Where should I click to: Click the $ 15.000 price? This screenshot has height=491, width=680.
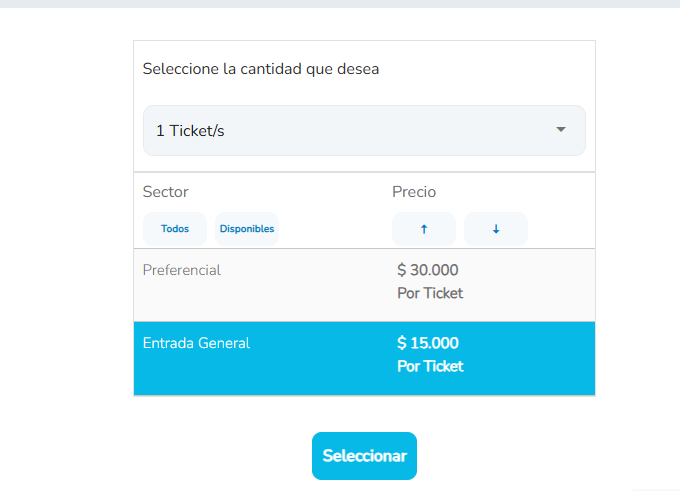pos(428,343)
